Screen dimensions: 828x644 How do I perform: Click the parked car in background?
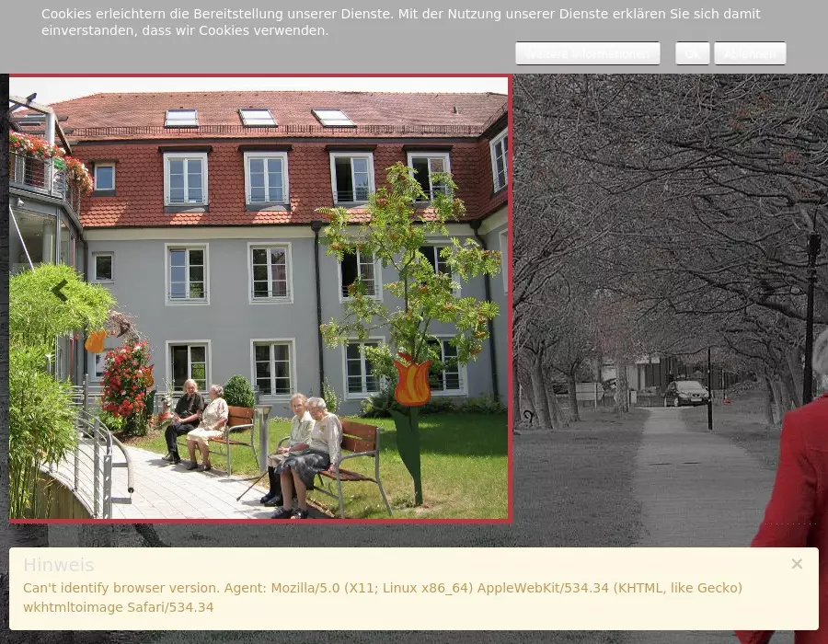tap(686, 393)
